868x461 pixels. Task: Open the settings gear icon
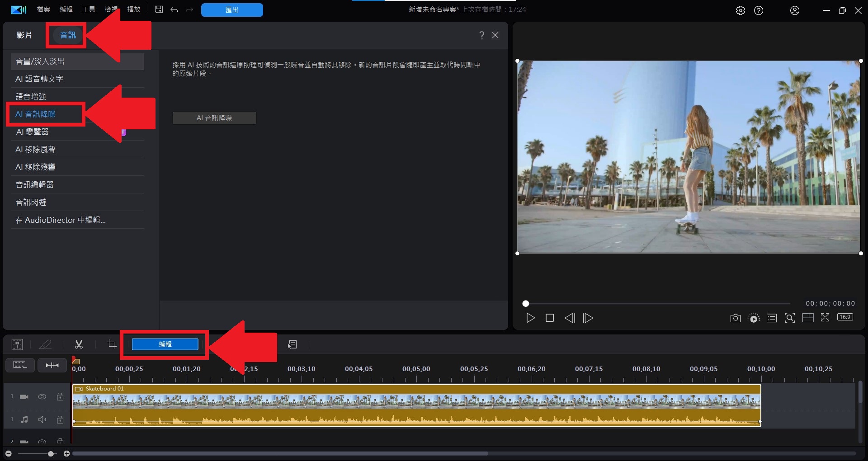[740, 10]
